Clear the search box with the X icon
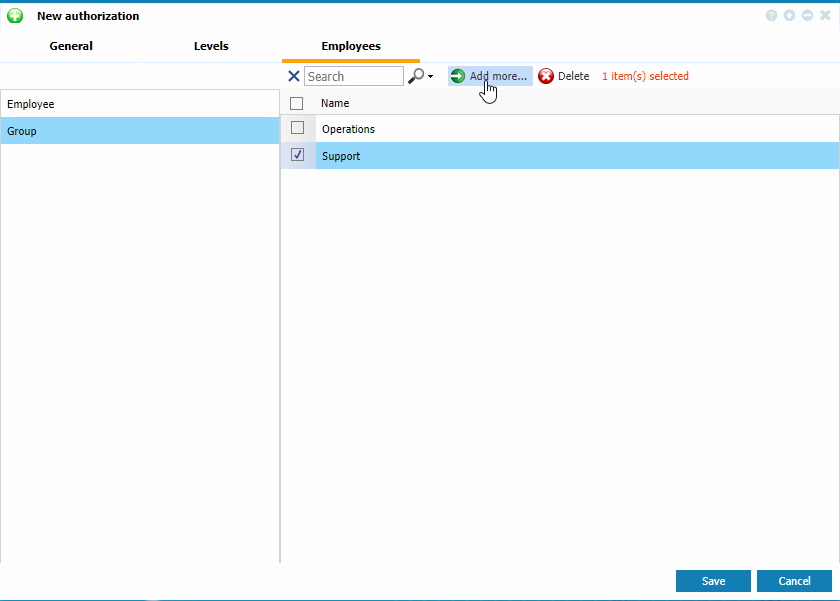The height and width of the screenshot is (601, 840). 294,76
